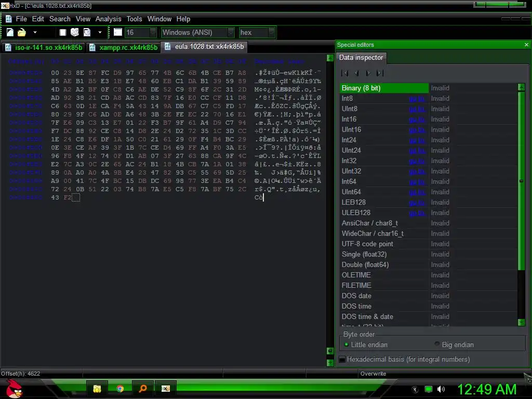This screenshot has width=532, height=399.
Task: Enable Hexadecimal basis for integral numbers
Action: (405, 360)
